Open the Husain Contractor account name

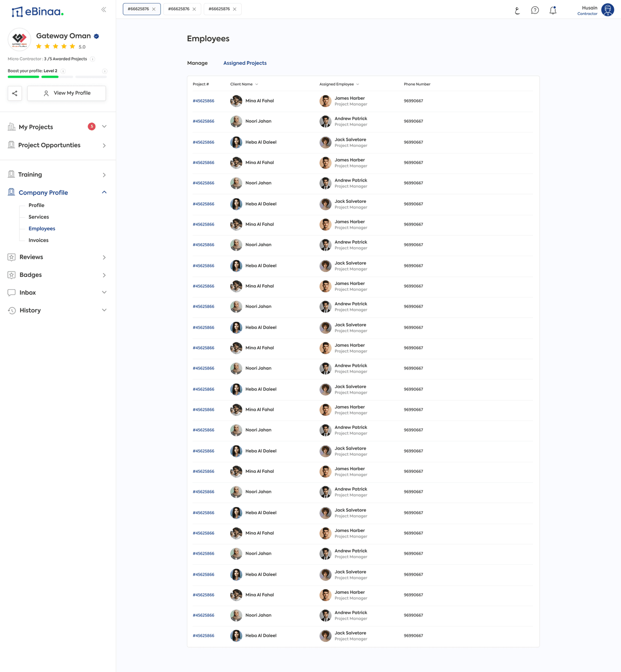point(587,10)
